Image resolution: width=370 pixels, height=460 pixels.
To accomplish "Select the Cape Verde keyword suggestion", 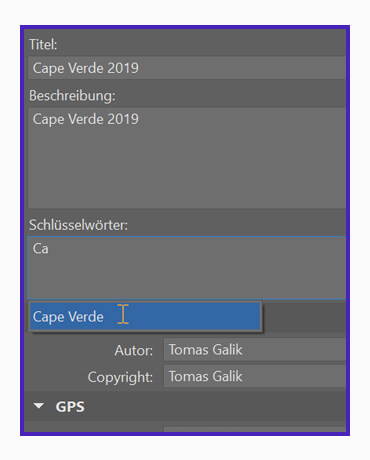I will point(145,316).
